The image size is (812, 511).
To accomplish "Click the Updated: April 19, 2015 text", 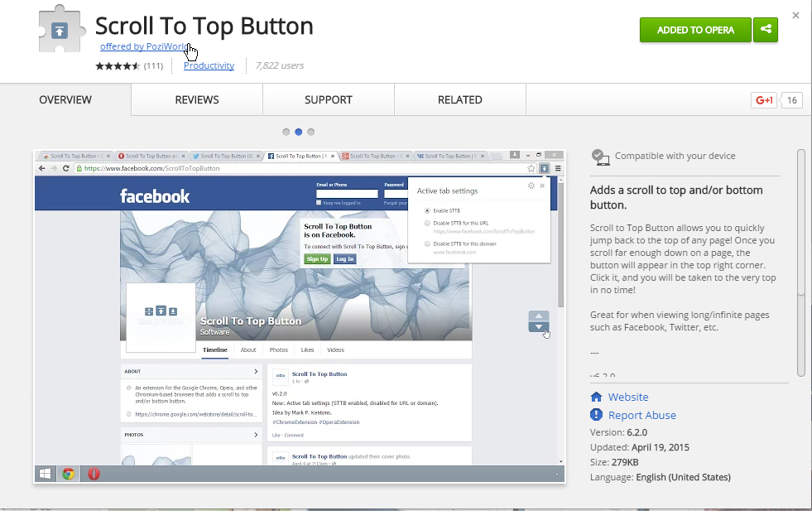I will pyautogui.click(x=640, y=447).
